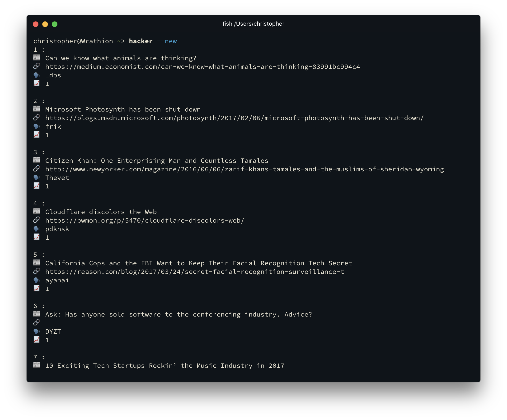Screen dimensions: 507x420
Task: Select the speaker icon next to username Thevet
Action: click(37, 177)
